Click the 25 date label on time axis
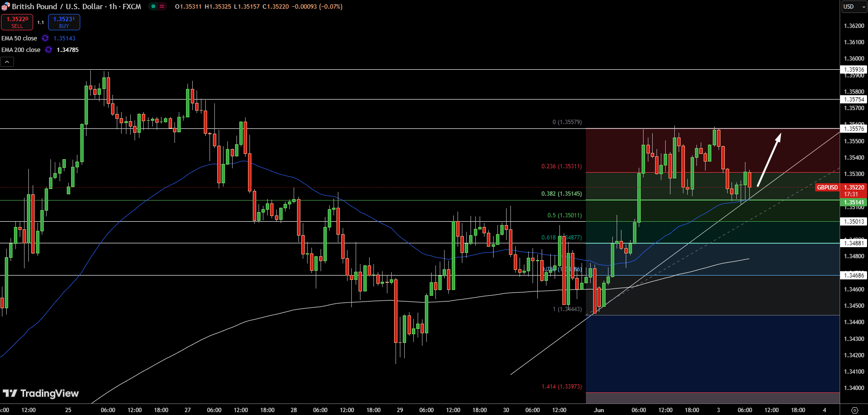 tap(68, 410)
